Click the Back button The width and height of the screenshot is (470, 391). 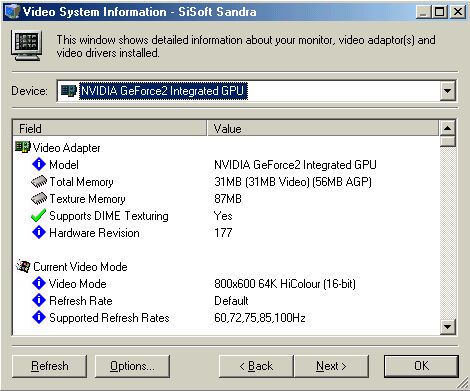pyautogui.click(x=256, y=366)
